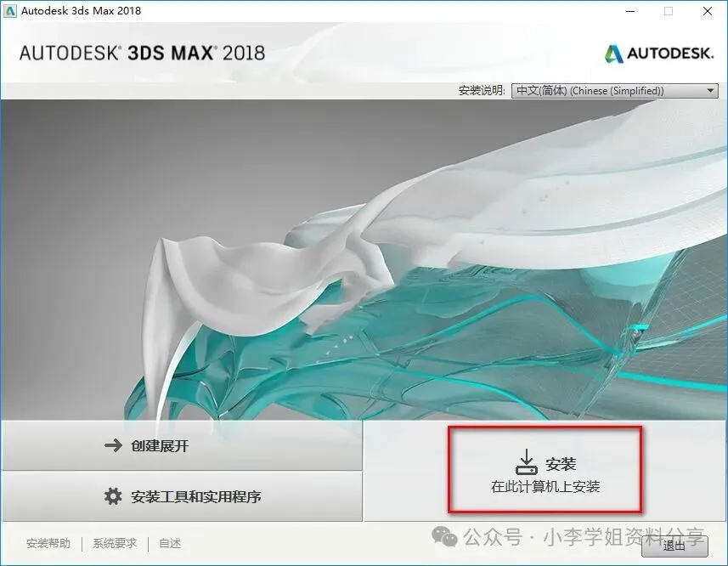Click the AUTODESK 3DS MAX 2018 header title
Viewport: 728px width, 566px height.
(142, 53)
